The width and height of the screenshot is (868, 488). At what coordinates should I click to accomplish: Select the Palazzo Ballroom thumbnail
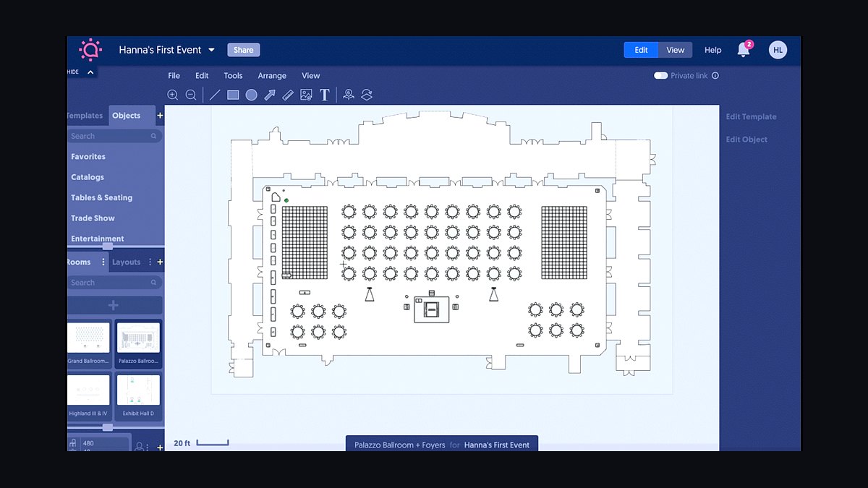(x=138, y=343)
